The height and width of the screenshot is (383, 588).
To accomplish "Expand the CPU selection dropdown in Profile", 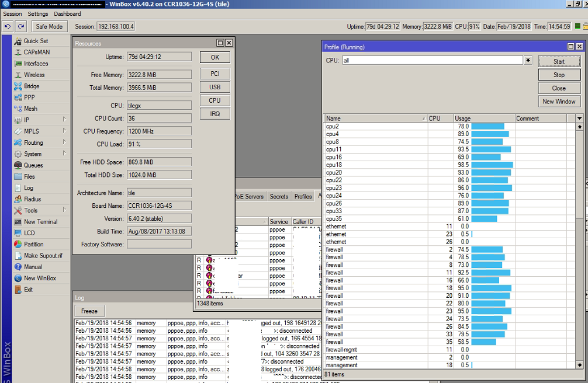I will [528, 60].
